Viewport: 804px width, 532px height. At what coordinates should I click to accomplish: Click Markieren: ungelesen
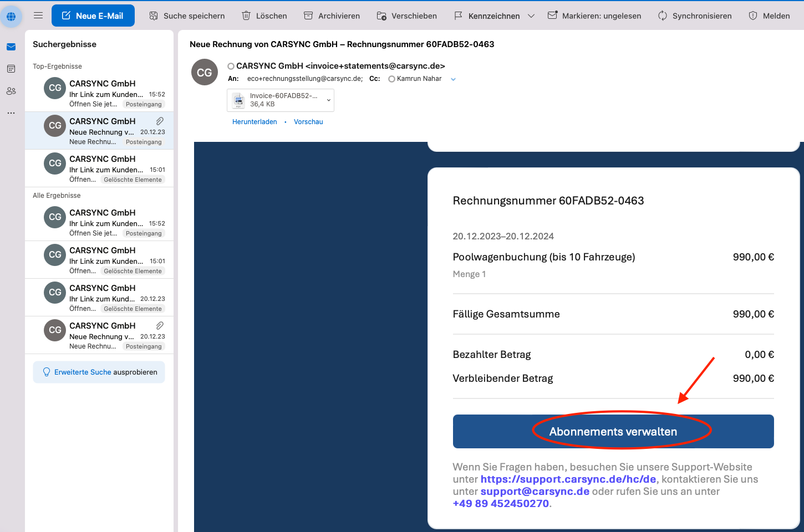[594, 16]
